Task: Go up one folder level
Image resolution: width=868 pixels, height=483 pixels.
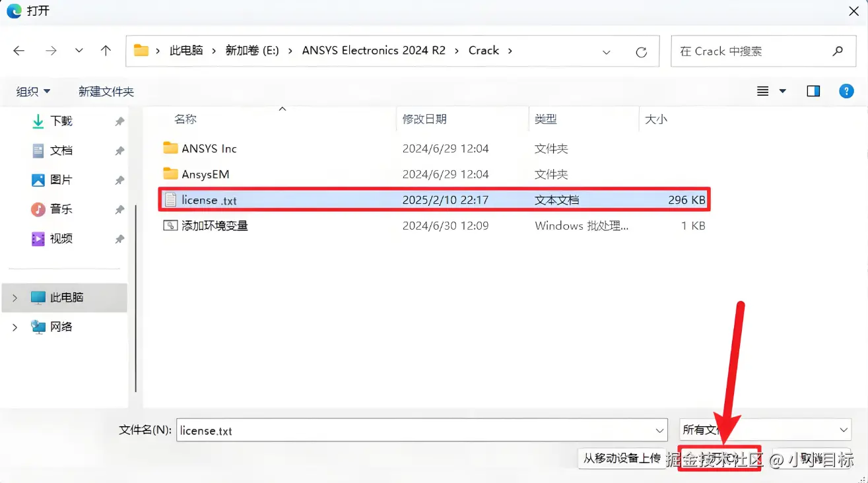Action: 106,51
